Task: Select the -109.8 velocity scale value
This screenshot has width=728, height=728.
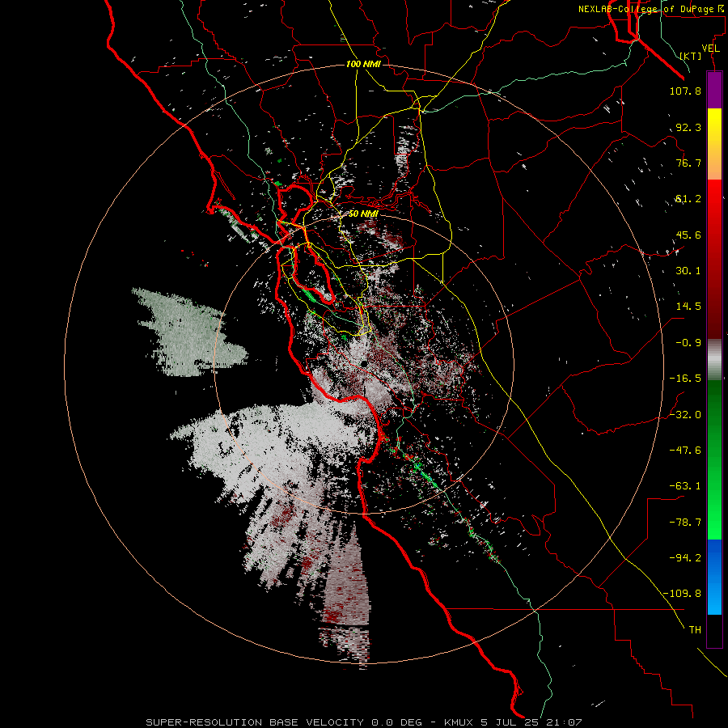Action: click(x=682, y=594)
